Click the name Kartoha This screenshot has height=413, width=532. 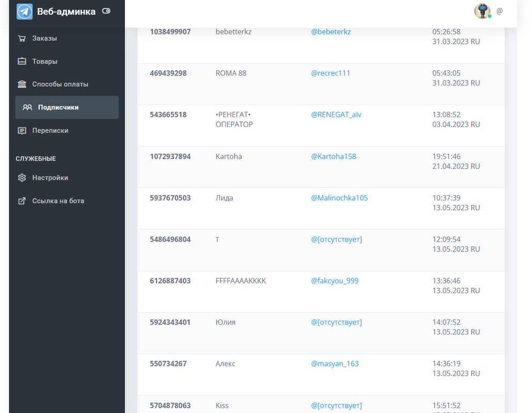click(x=229, y=156)
